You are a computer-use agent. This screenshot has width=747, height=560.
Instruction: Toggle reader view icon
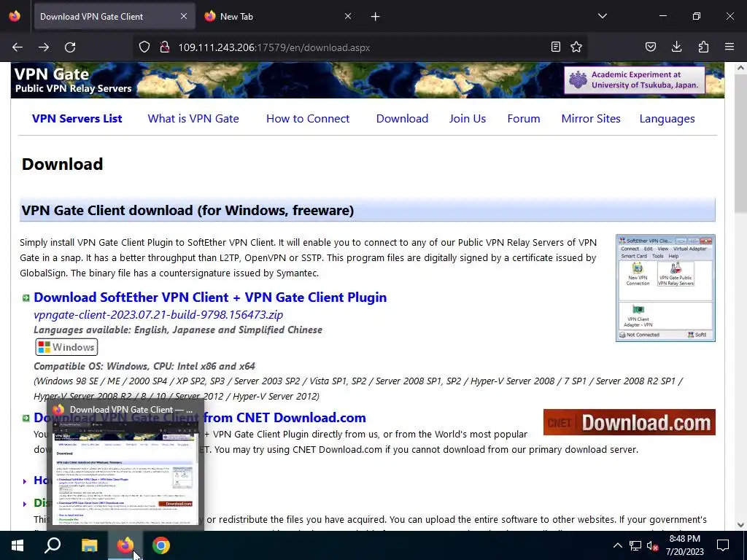tap(555, 47)
